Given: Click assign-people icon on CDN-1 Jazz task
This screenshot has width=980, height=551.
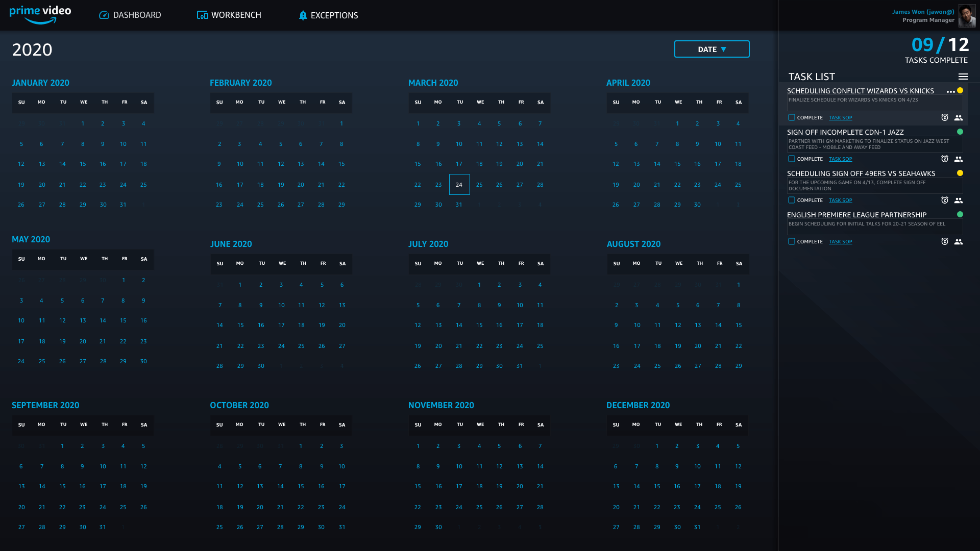Looking at the screenshot, I should [959, 159].
